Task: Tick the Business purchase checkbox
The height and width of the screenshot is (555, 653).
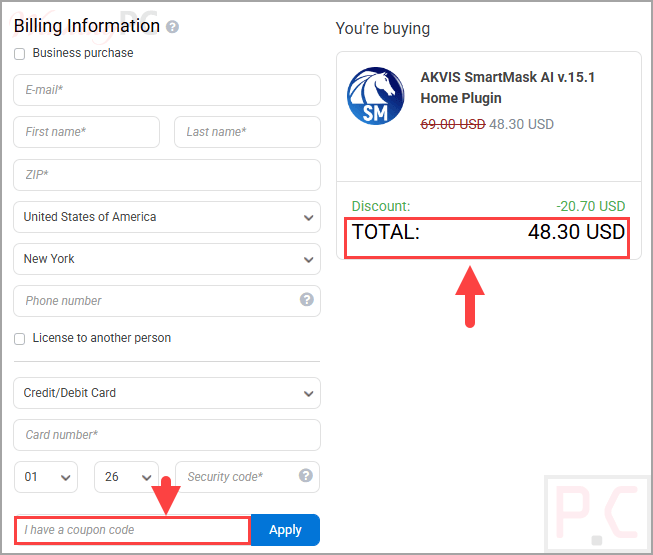Action: pyautogui.click(x=20, y=54)
